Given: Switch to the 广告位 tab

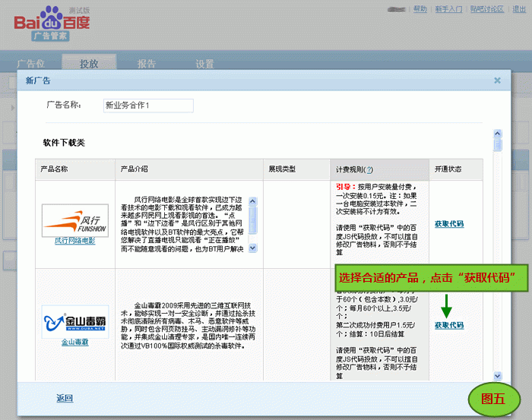Looking at the screenshot, I should point(31,63).
